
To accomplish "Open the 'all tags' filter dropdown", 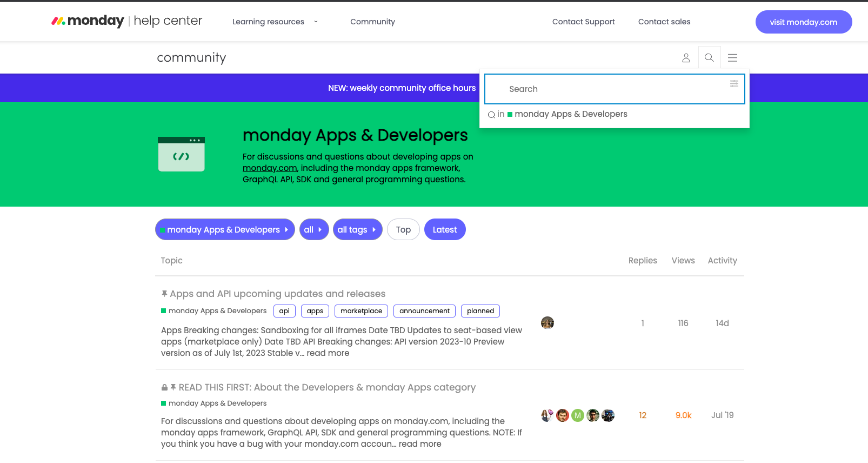I will coord(358,229).
